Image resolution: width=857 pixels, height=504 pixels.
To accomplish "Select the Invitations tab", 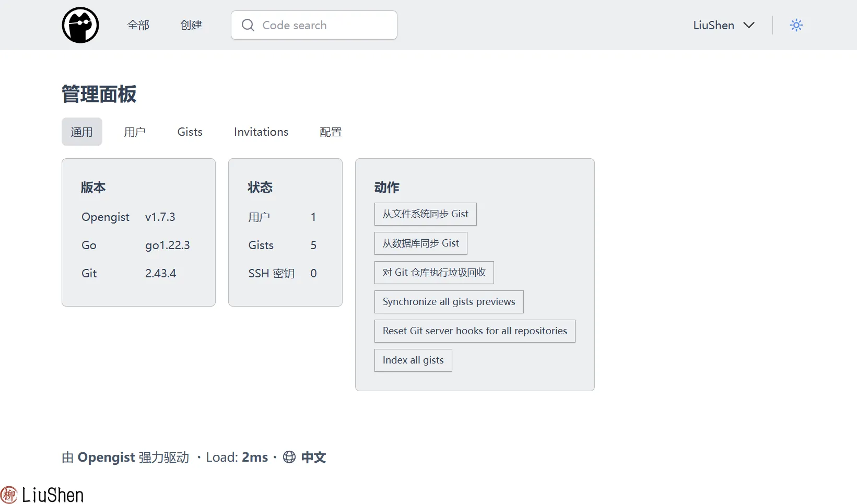I will 261,132.
